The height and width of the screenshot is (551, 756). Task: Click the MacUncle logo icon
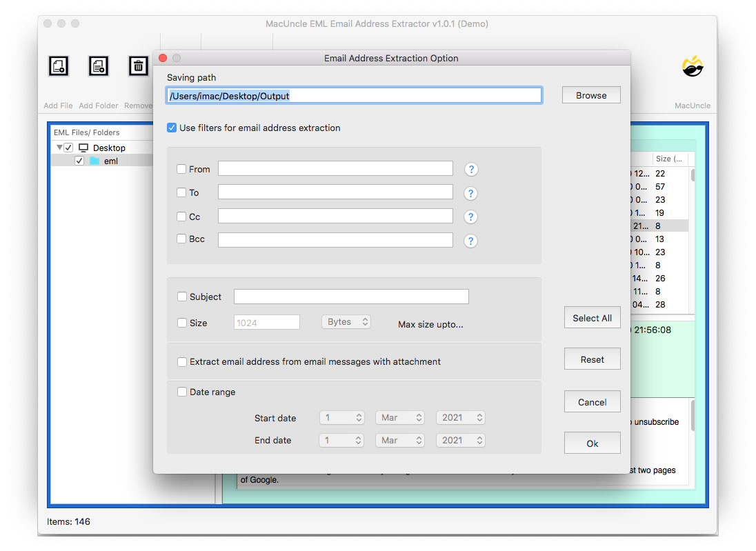point(693,66)
